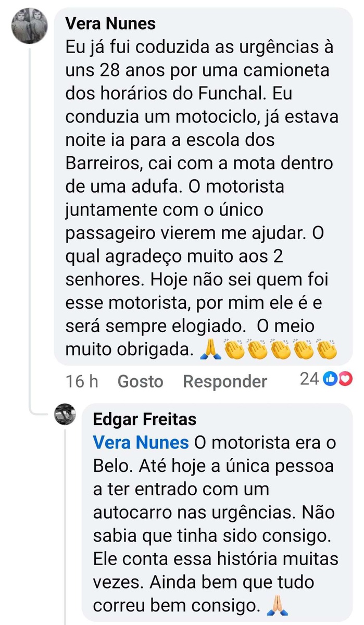The height and width of the screenshot is (625, 364).
Task: Click praying hands emoji after "muito obrigada."
Action: click(210, 349)
